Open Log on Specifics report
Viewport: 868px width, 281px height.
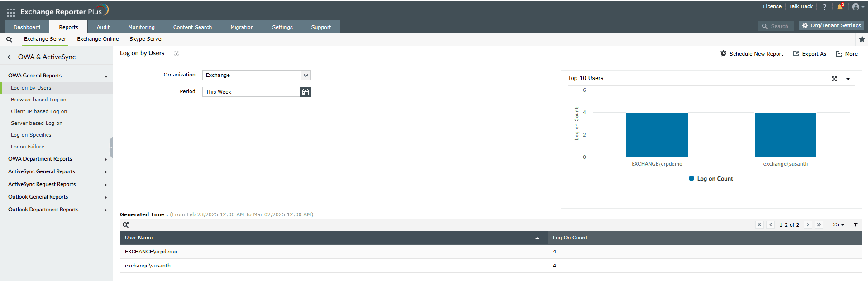tap(31, 135)
